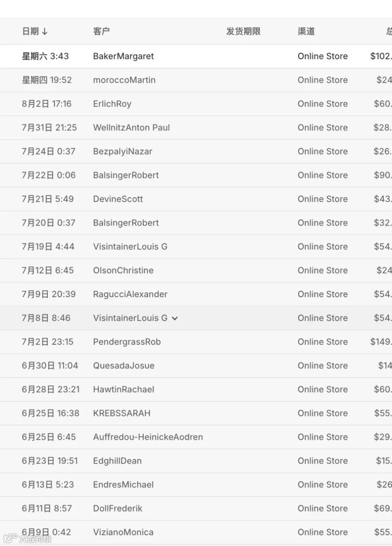
Task: Open the ErlichRoy order
Action: click(196, 104)
